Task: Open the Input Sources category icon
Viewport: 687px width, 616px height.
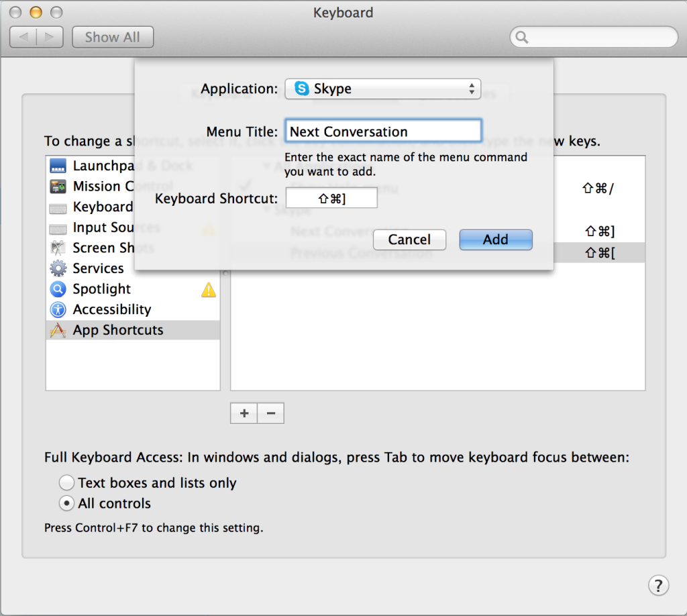Action: [57, 227]
